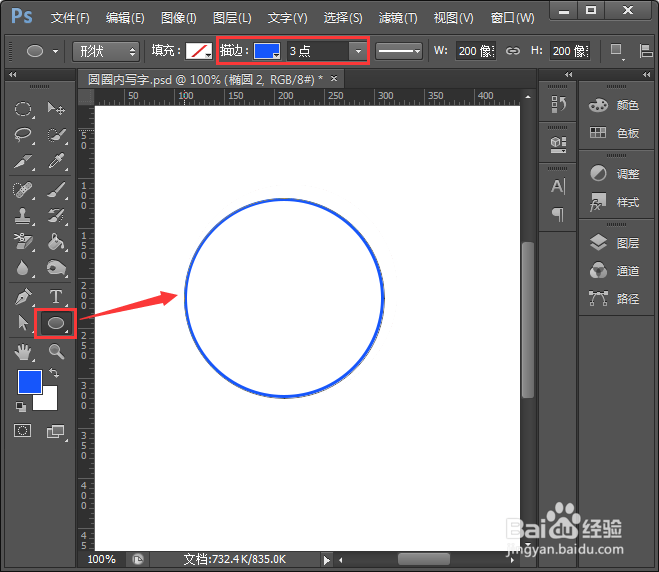Image resolution: width=659 pixels, height=572 pixels.
Task: Open the 滤镜(T) menu
Action: pyautogui.click(x=398, y=18)
